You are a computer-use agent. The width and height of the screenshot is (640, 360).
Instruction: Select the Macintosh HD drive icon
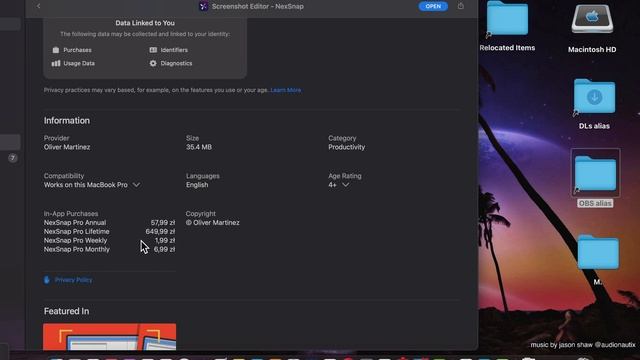click(x=592, y=18)
